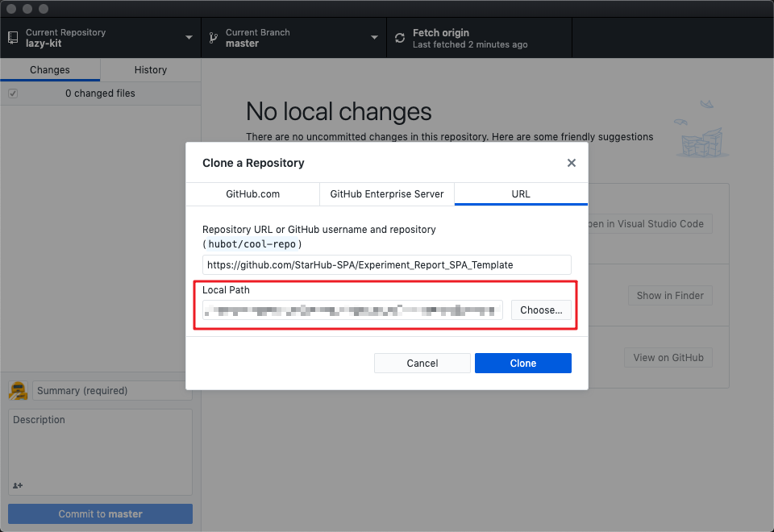Click the repository icon beside Current Repository
Screen dimensions: 774x532
click(x=13, y=38)
